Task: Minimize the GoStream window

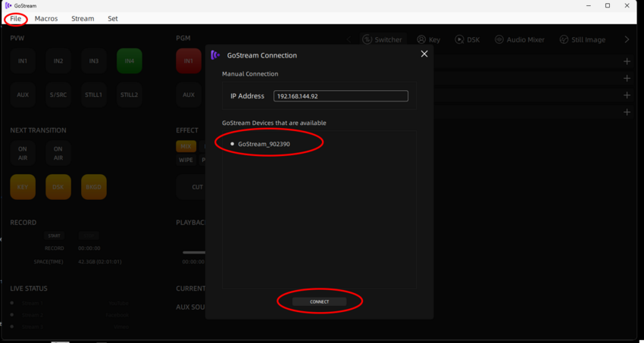Action: click(588, 6)
